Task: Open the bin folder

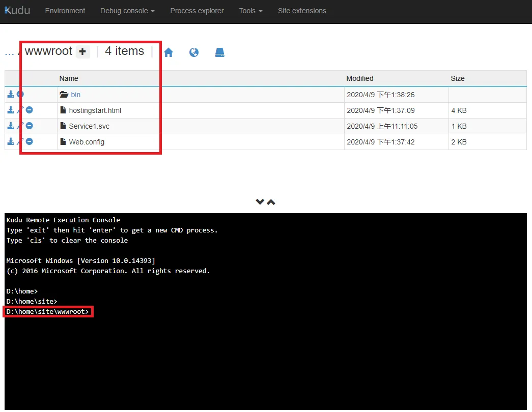Action: (75, 95)
